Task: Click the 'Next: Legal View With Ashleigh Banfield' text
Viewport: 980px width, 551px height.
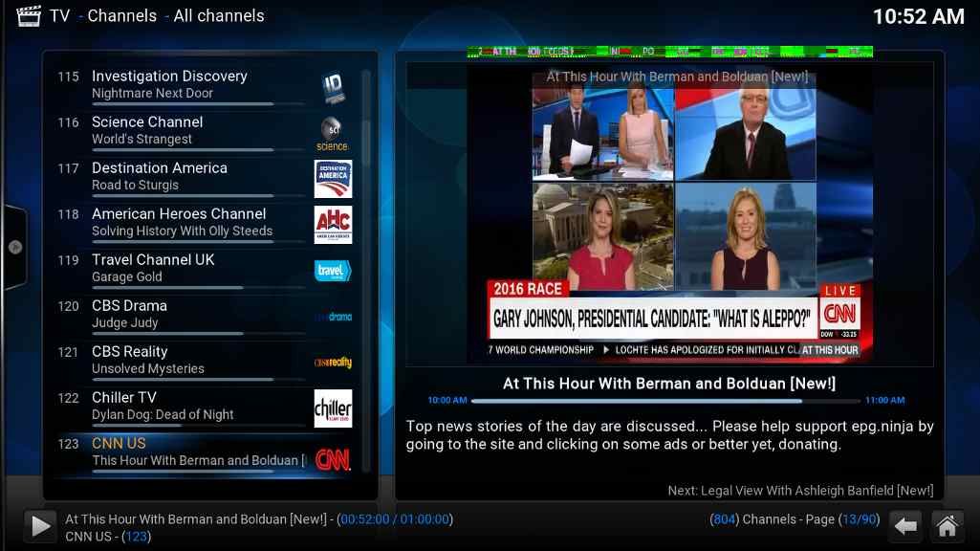Action: [800, 491]
